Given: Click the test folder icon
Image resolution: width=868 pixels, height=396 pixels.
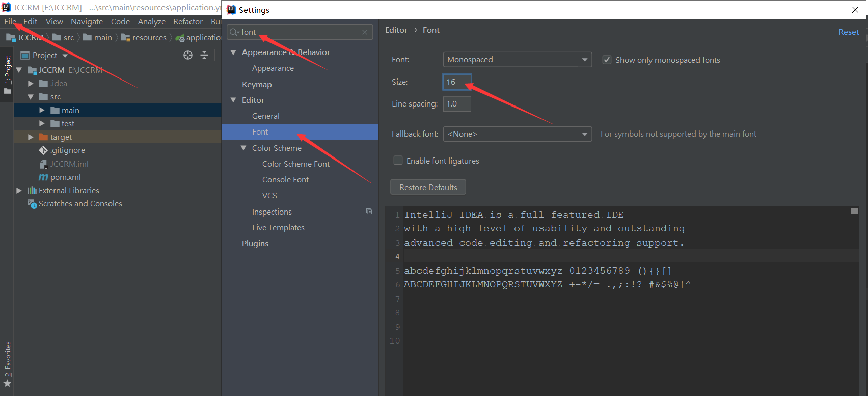Looking at the screenshot, I should pyautogui.click(x=55, y=123).
